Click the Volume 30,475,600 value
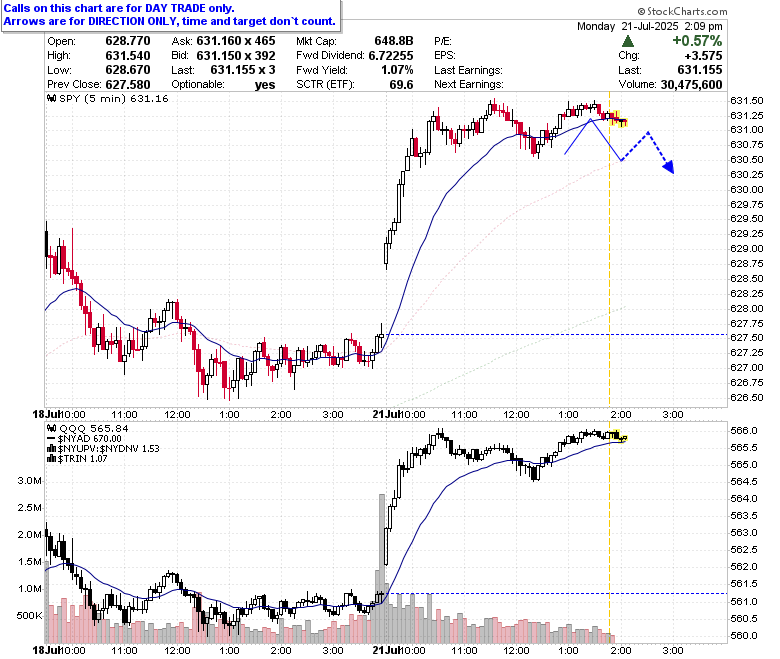Image resolution: width=780 pixels, height=659 pixels. pyautogui.click(x=691, y=85)
